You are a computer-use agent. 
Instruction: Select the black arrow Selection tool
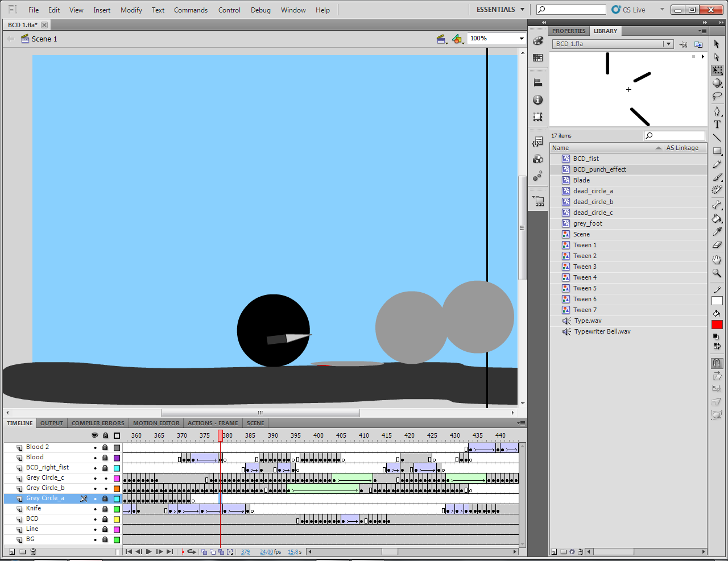pos(717,44)
